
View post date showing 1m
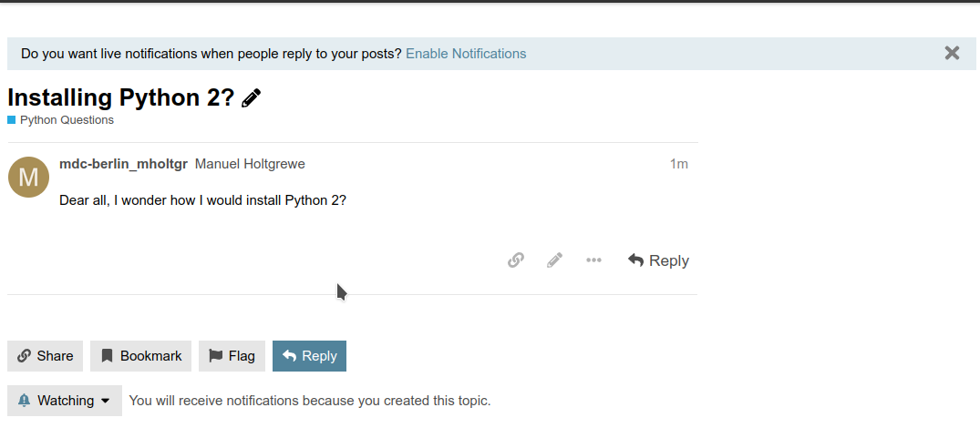[679, 164]
